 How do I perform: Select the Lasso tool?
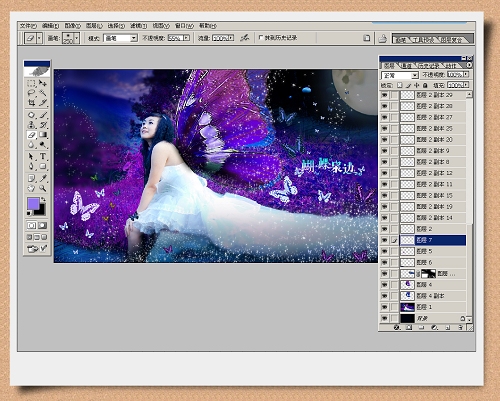coord(31,93)
